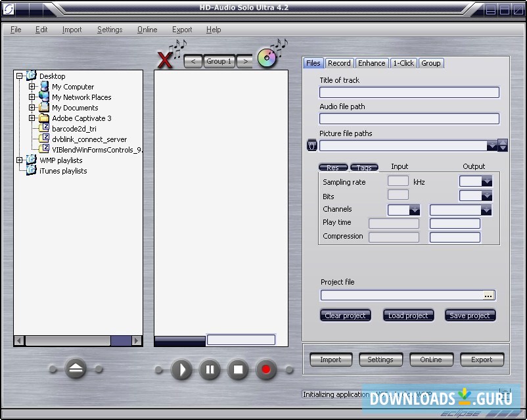
Task: Click the My Documents folder icon
Action: pos(44,107)
